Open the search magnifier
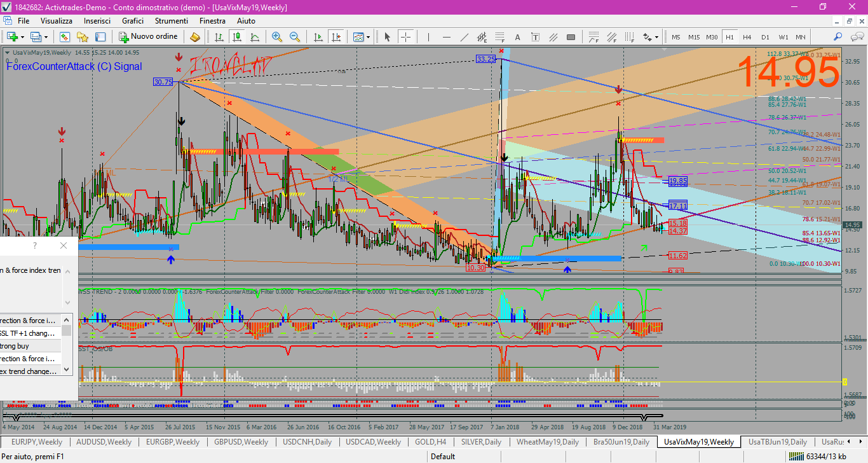The height and width of the screenshot is (463, 868). 837,37
